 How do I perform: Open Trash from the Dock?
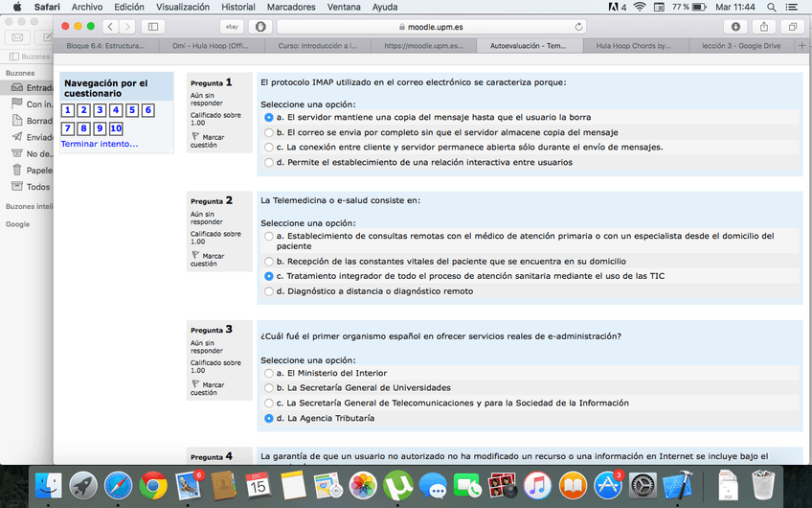point(763,485)
